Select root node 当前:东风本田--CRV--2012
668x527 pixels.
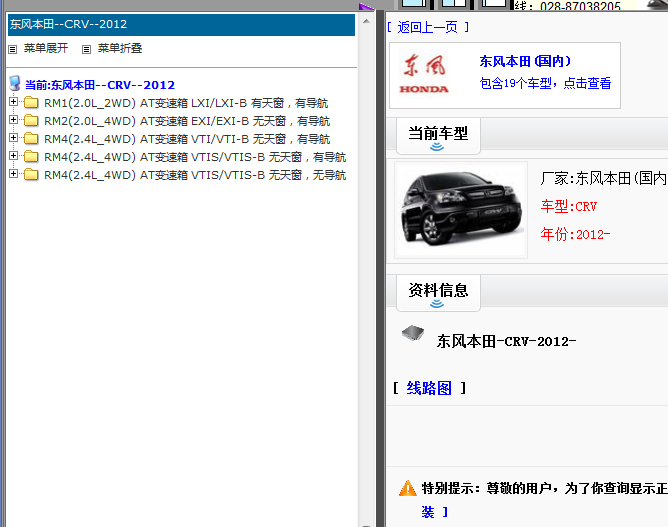100,85
